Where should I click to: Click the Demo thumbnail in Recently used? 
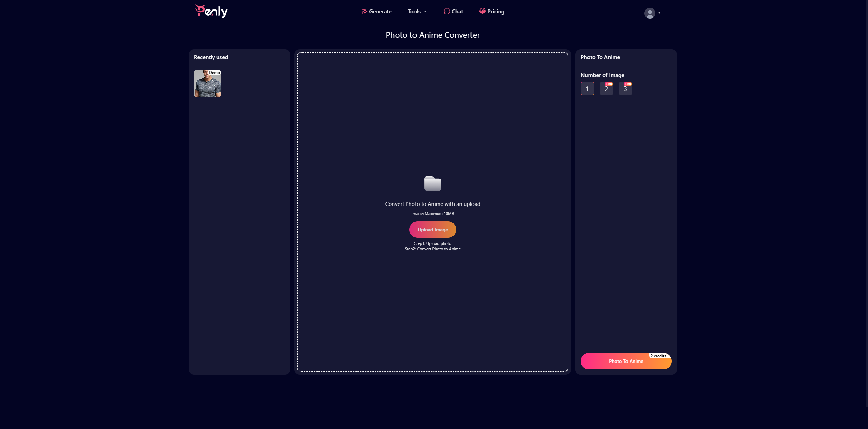pos(208,83)
